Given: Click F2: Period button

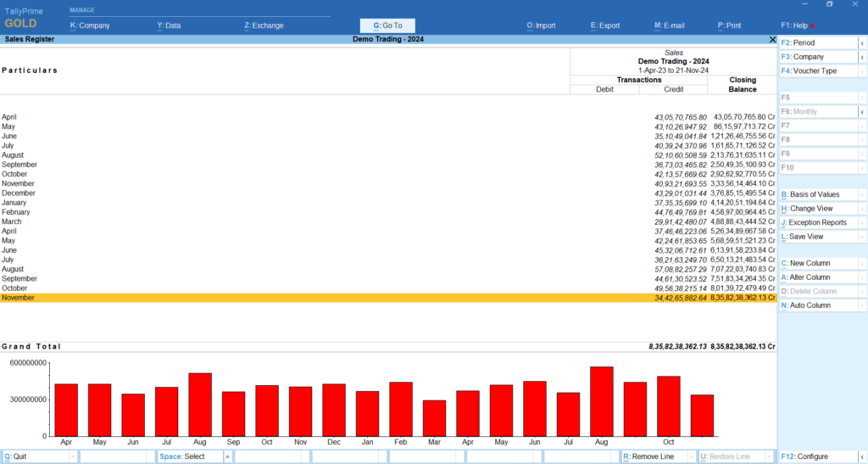Looking at the screenshot, I should pos(819,42).
